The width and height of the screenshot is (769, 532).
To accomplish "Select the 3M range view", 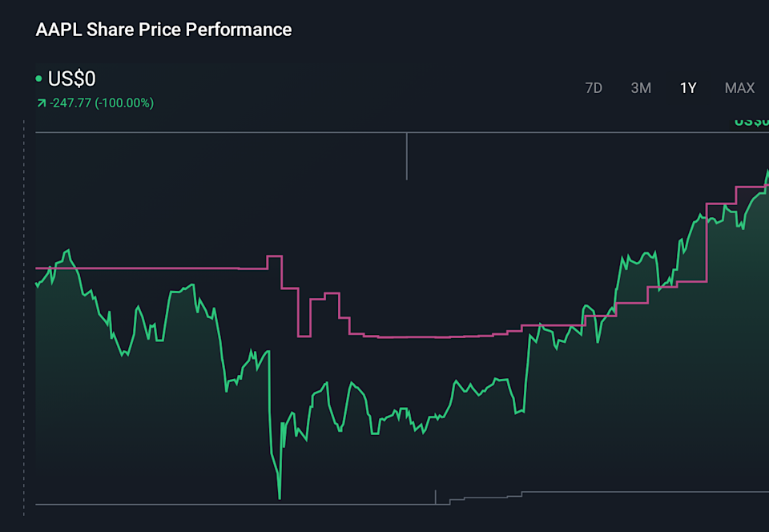I will click(641, 88).
